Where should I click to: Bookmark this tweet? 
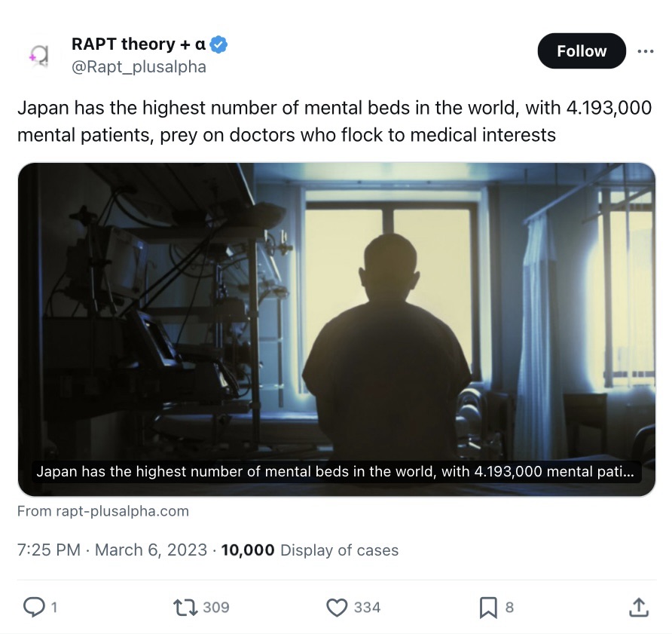488,608
